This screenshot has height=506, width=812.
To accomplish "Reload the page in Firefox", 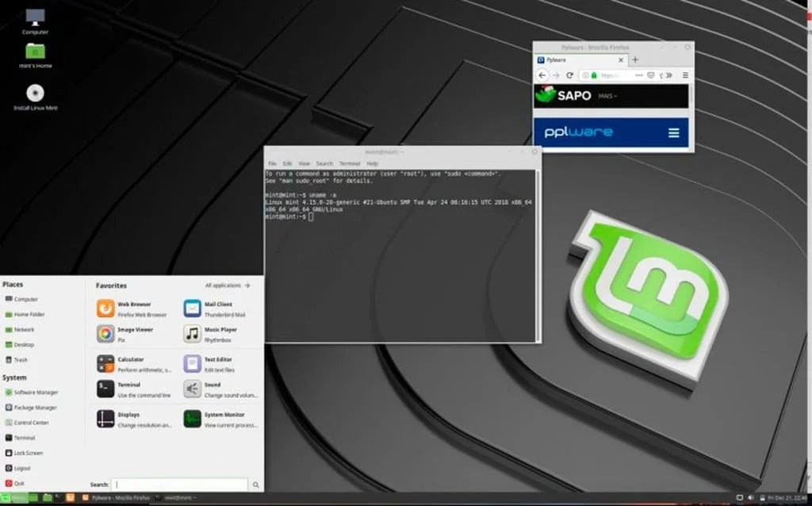I will coord(570,75).
